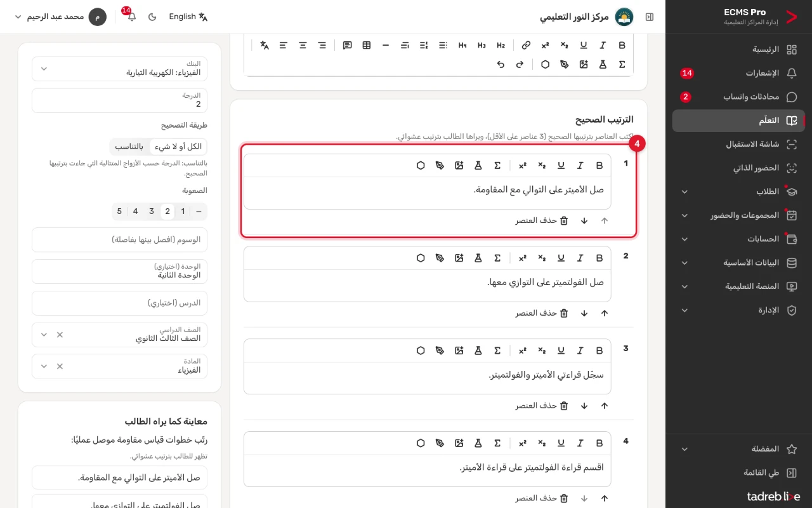Insert horizontal rule from the top toolbar
Image resolution: width=812 pixels, height=508 pixels.
386,45
